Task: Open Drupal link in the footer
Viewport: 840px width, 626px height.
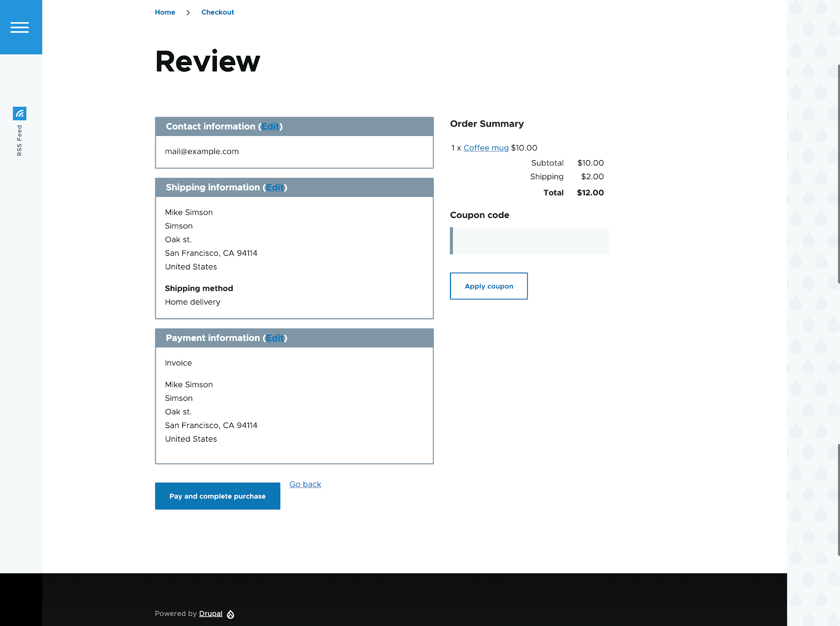Action: point(211,613)
